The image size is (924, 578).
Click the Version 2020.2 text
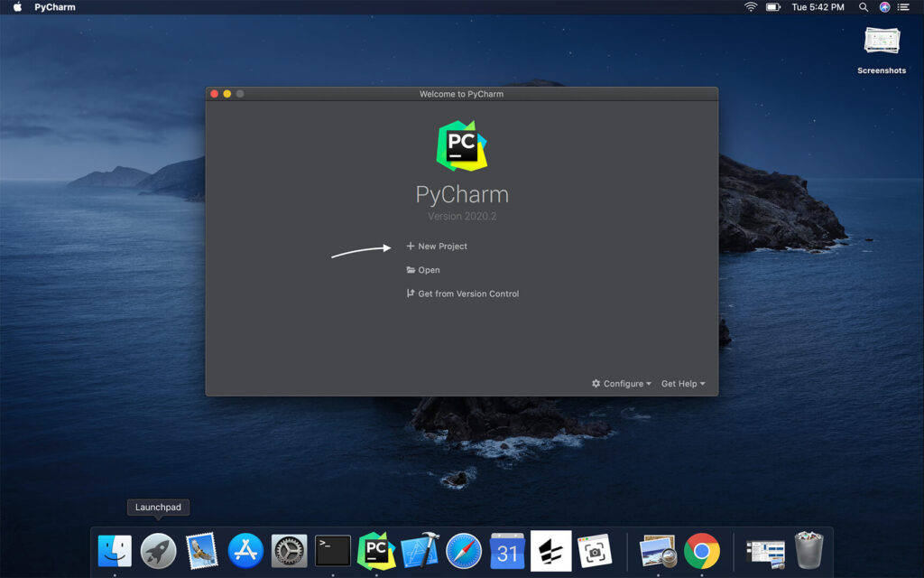(462, 216)
